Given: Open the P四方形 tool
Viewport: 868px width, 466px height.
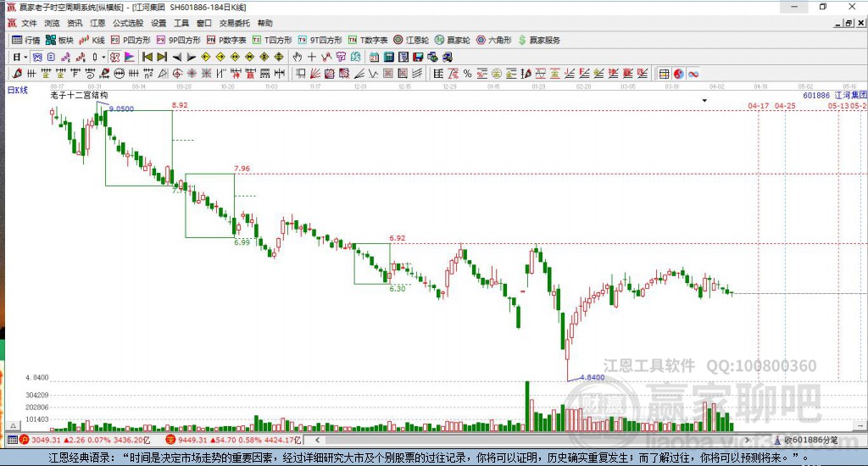Looking at the screenshot, I should coord(131,40).
